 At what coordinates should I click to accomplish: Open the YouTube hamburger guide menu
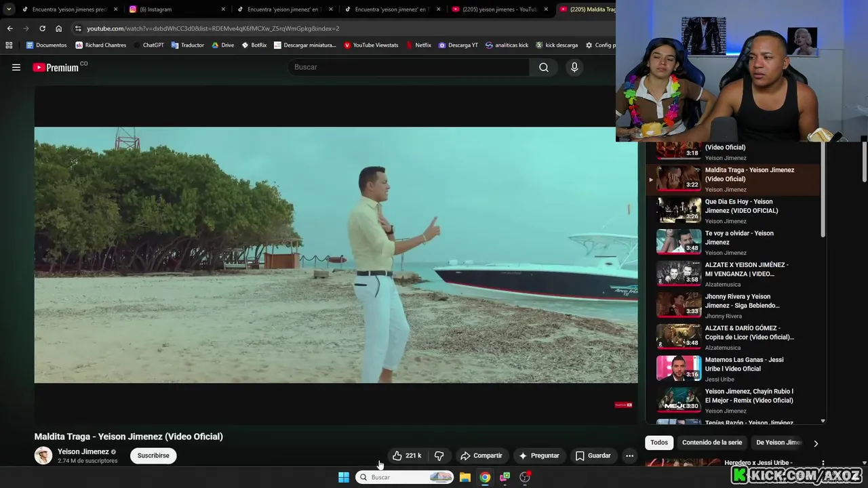click(x=16, y=67)
